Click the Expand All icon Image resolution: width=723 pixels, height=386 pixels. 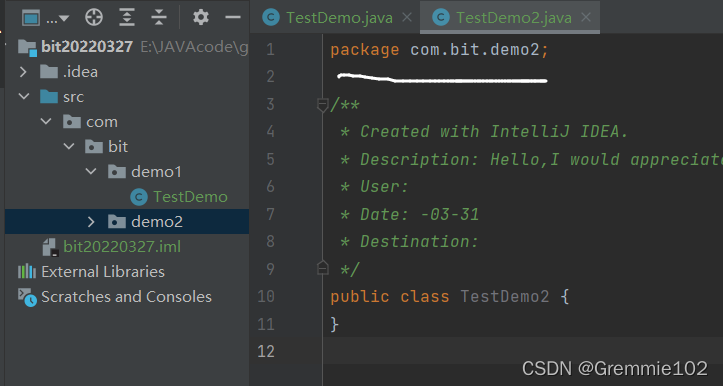pyautogui.click(x=126, y=18)
